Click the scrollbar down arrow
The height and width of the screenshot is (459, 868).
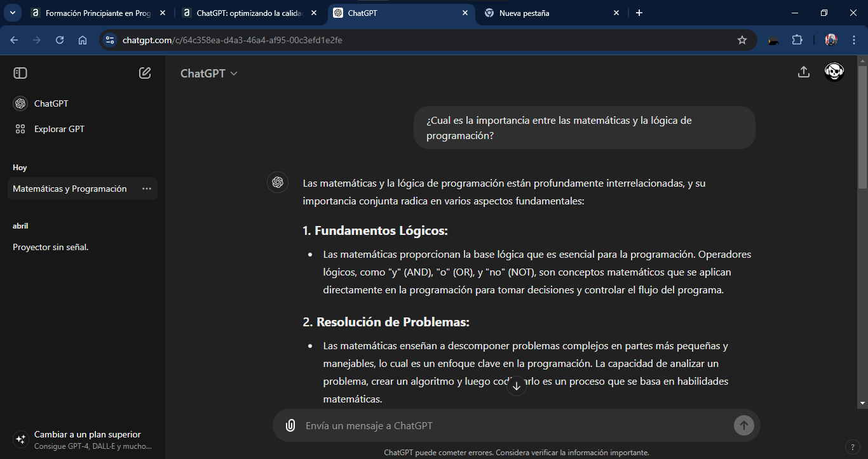click(862, 403)
